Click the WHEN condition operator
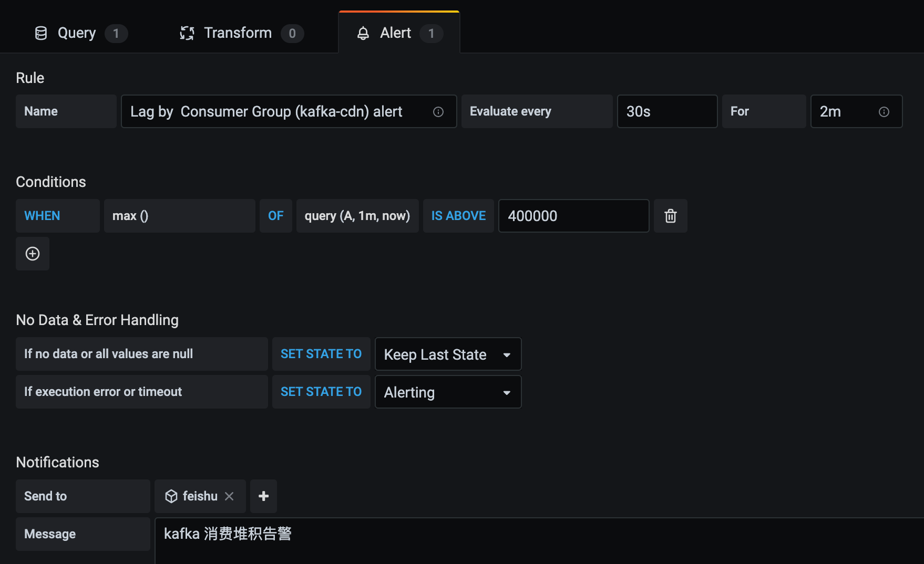 (x=42, y=216)
